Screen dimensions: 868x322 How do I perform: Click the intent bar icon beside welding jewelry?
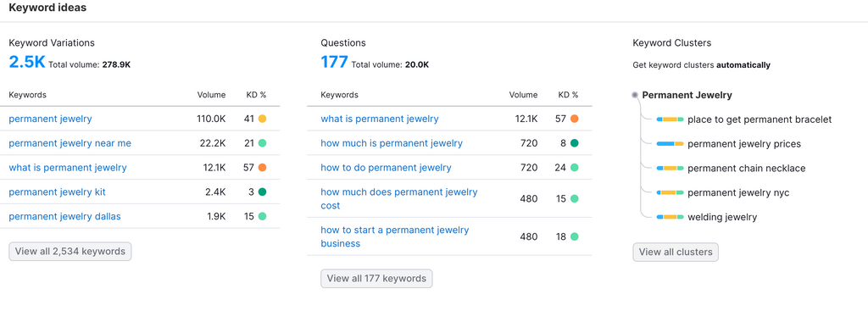click(670, 218)
